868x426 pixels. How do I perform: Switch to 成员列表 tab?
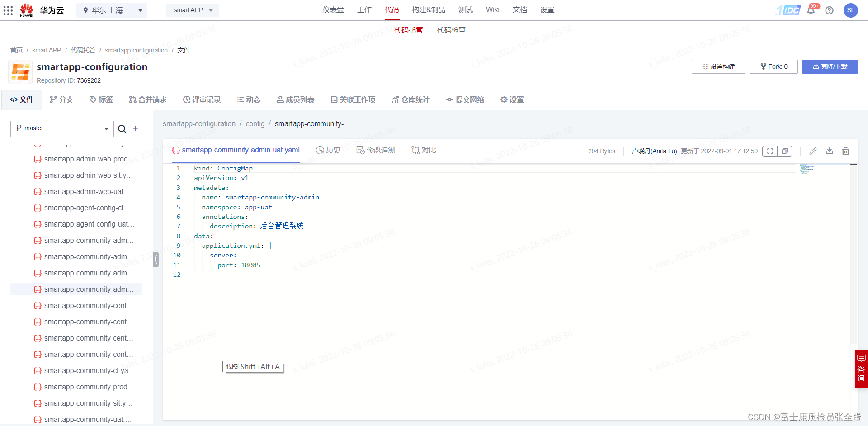(x=296, y=99)
